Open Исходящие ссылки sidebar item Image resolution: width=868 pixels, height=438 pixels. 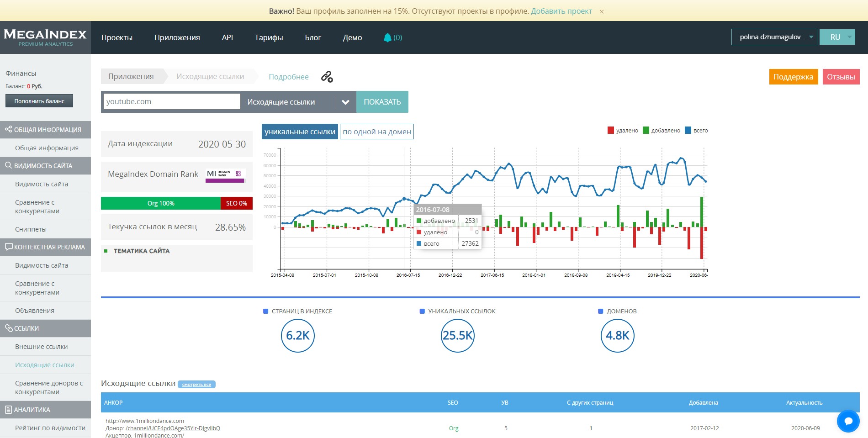tap(45, 365)
